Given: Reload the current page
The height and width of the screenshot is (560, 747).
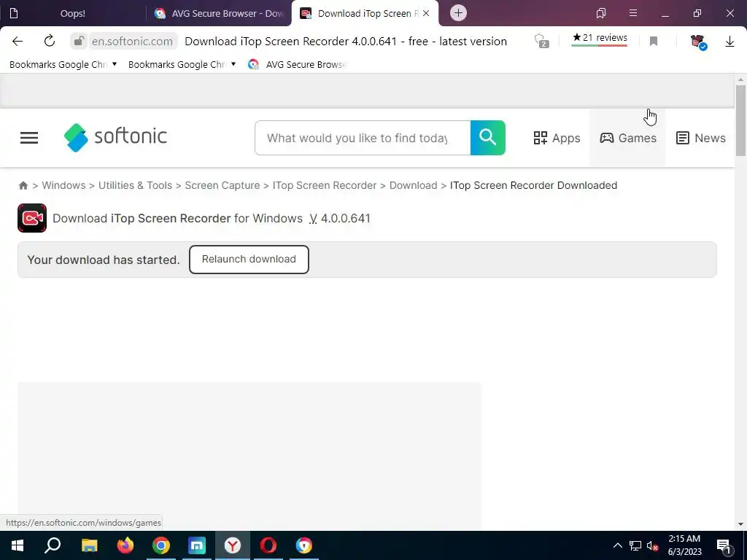Looking at the screenshot, I should (50, 42).
